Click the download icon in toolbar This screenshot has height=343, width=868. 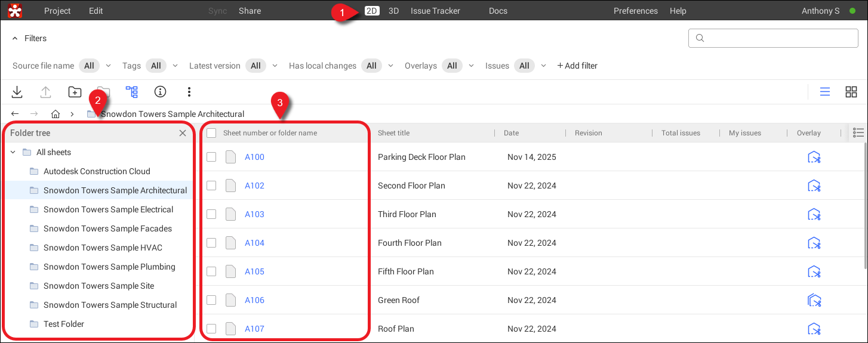17,92
